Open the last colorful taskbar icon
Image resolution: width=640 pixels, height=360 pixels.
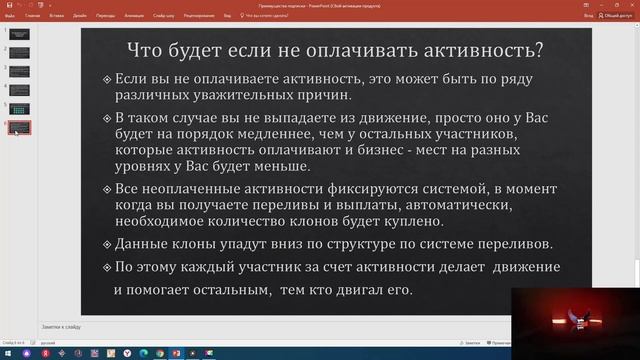(209, 353)
